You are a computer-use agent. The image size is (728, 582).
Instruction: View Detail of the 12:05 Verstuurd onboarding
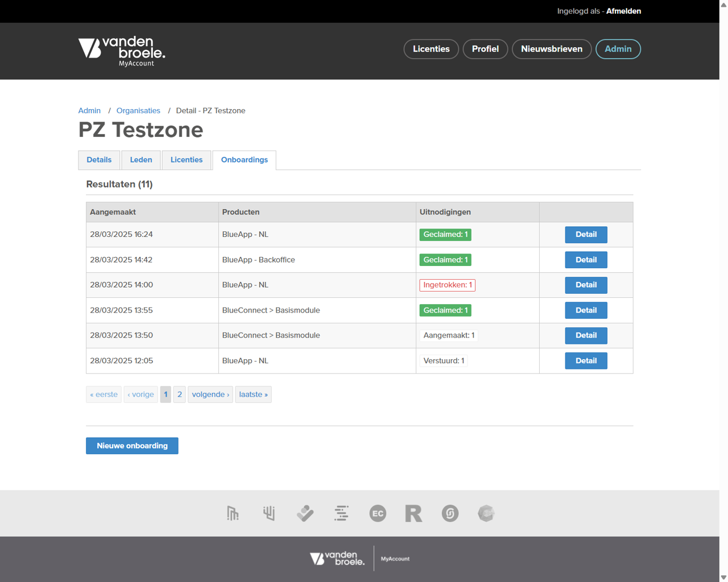[586, 360]
